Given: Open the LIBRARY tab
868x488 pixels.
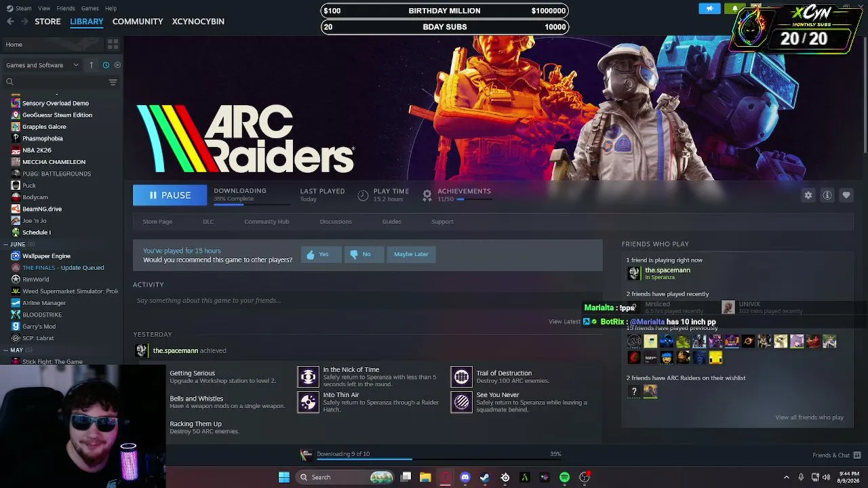Looking at the screenshot, I should point(87,22).
